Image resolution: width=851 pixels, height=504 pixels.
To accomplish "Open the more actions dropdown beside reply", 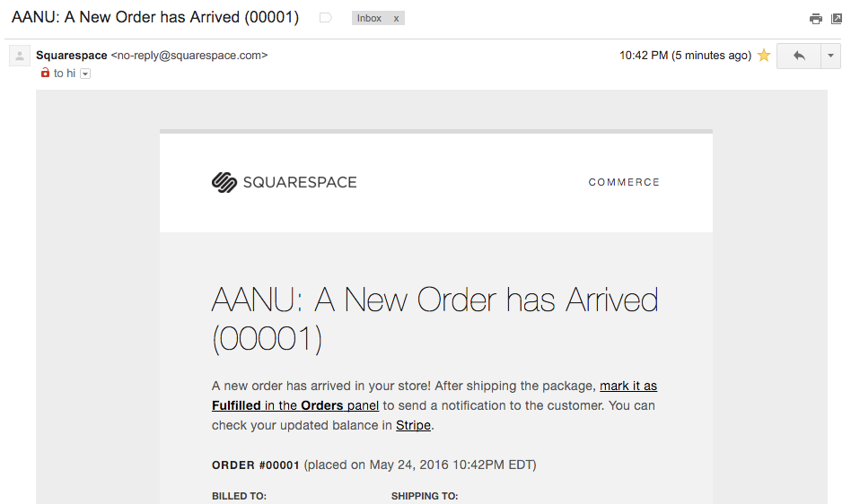I will 830,56.
